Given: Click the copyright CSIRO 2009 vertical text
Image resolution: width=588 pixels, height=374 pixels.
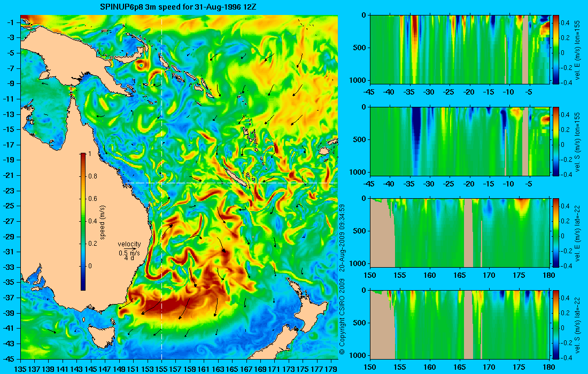Looking at the screenshot, I should coord(342,317).
